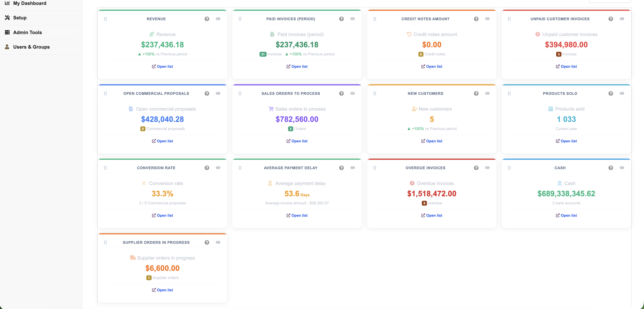The width and height of the screenshot is (644, 309).
Task: Click the question mark on Products Sold
Action: [x=611, y=93]
